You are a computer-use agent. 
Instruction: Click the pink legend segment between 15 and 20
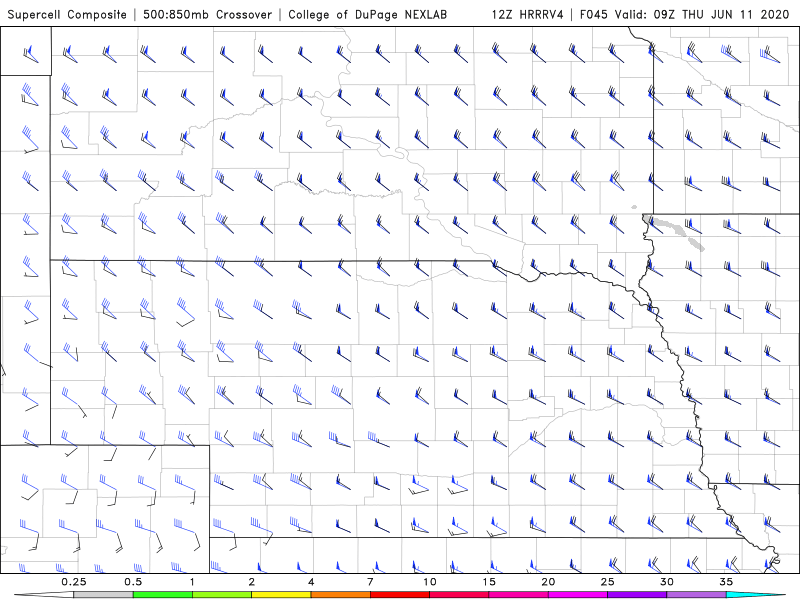tap(518, 595)
